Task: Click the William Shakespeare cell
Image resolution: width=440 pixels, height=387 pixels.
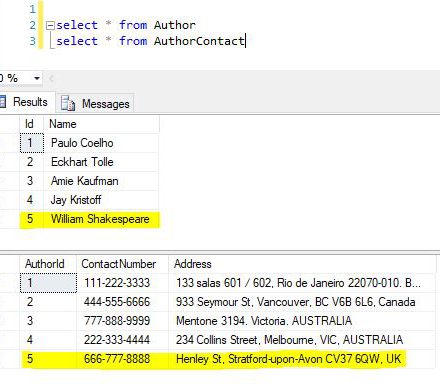Action: (x=101, y=219)
